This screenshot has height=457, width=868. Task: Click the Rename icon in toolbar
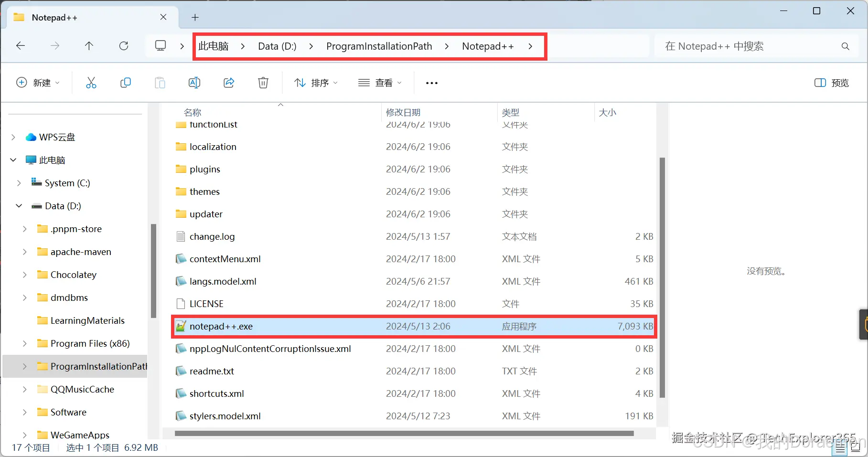(x=194, y=83)
